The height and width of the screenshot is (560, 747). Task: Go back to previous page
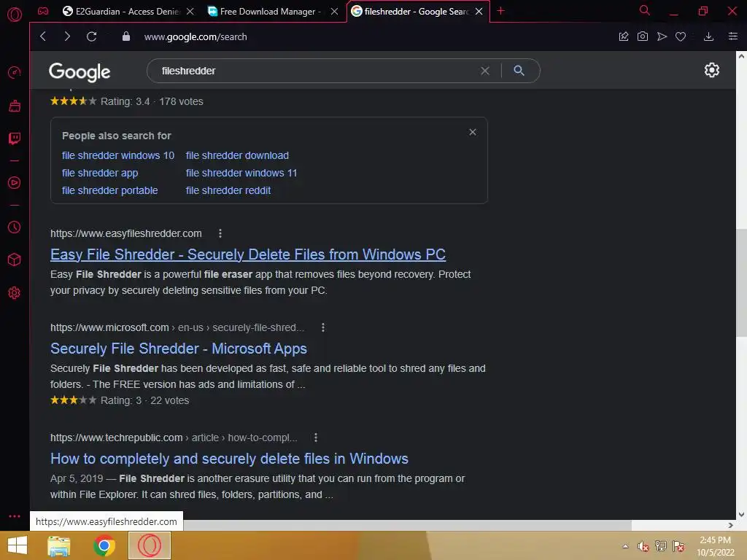[43, 36]
